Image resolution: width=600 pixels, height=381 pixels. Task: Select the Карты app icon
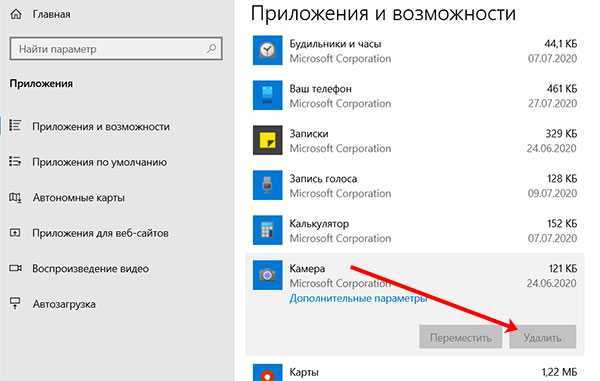(x=267, y=372)
